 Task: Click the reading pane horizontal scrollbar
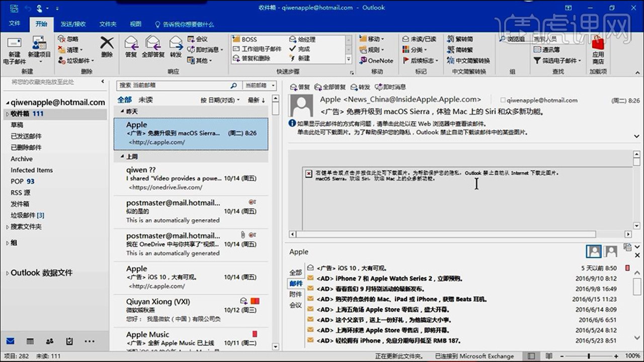click(x=445, y=234)
